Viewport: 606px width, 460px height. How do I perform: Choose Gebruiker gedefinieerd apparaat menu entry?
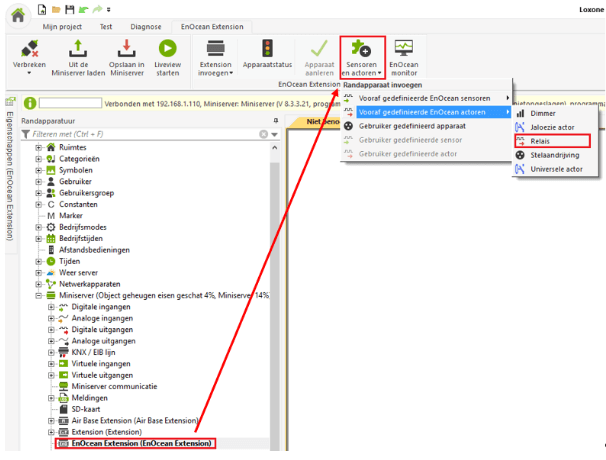(x=415, y=126)
